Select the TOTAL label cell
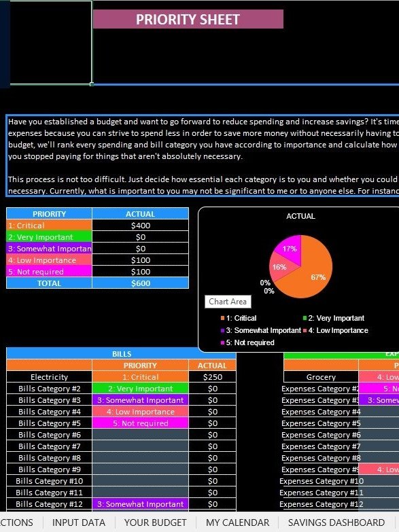The image size is (399, 532). coord(49,283)
